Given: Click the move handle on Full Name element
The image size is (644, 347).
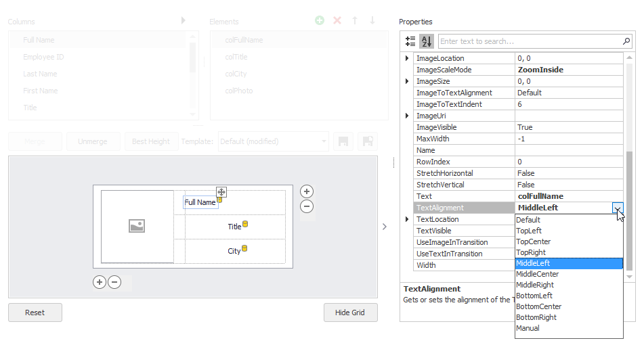Looking at the screenshot, I should [x=221, y=192].
